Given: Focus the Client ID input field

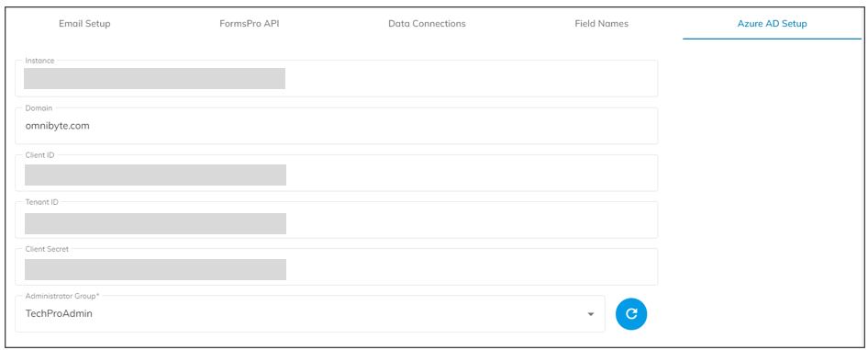Looking at the screenshot, I should tap(337, 174).
